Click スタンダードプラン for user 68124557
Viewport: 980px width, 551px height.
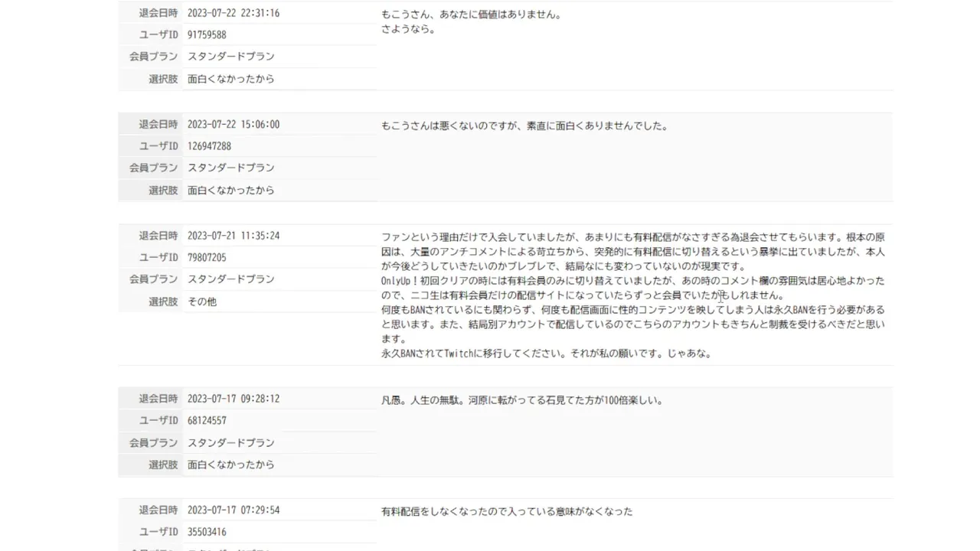pyautogui.click(x=230, y=442)
